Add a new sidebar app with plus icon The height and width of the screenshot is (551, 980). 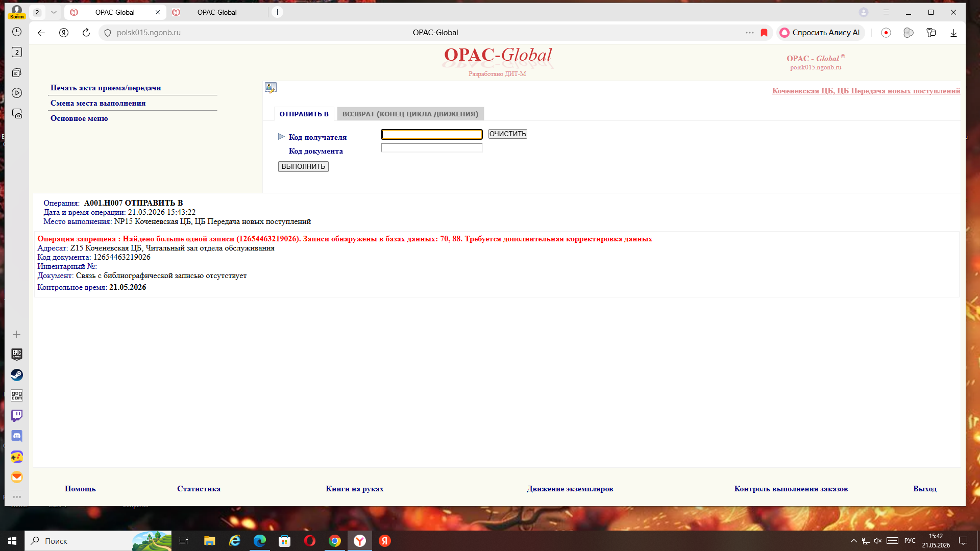pyautogui.click(x=17, y=334)
